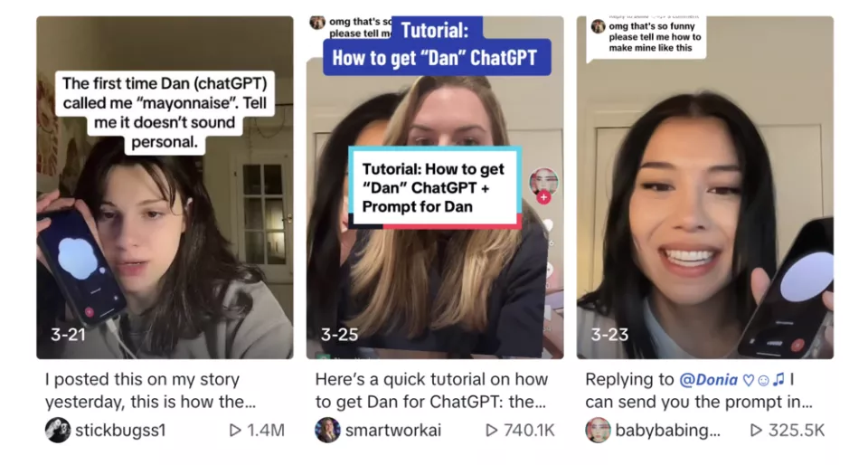Click the play icon next to 325.5K
The width and height of the screenshot is (868, 465).
tap(756, 430)
